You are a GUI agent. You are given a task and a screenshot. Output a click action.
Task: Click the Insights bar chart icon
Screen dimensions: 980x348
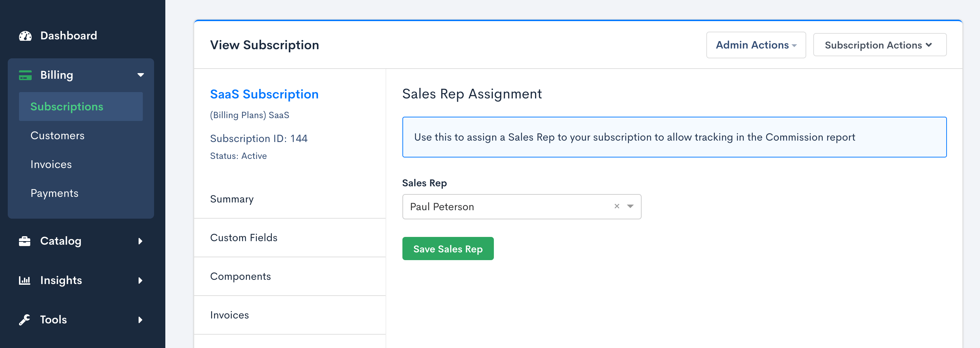click(25, 281)
